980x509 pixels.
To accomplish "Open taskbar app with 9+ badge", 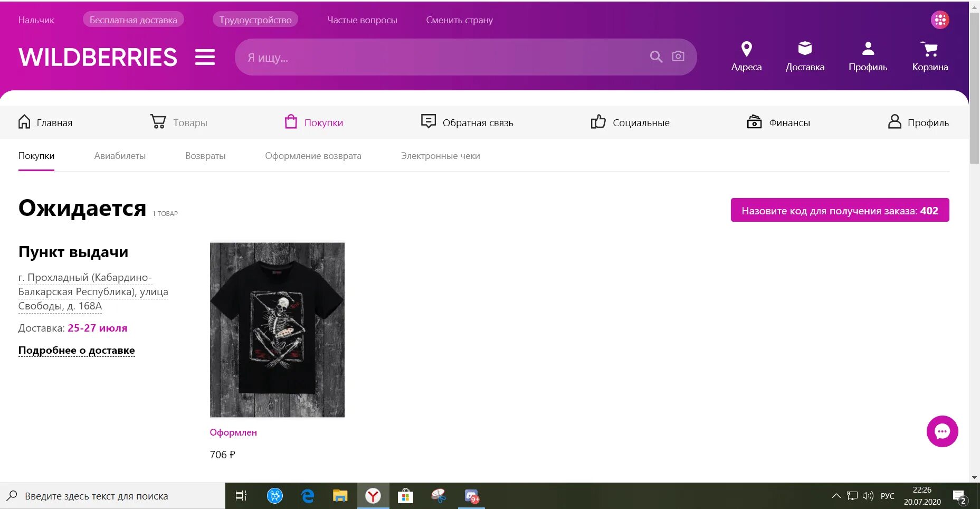I will pyautogui.click(x=472, y=496).
